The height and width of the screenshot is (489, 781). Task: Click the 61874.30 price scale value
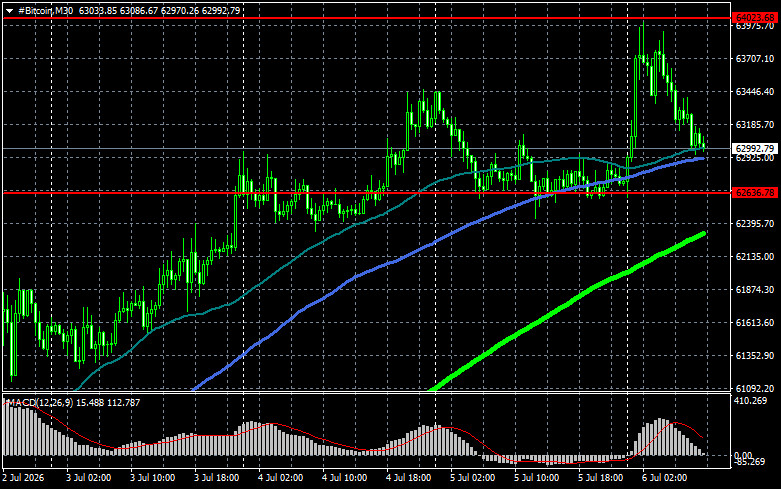pos(755,289)
